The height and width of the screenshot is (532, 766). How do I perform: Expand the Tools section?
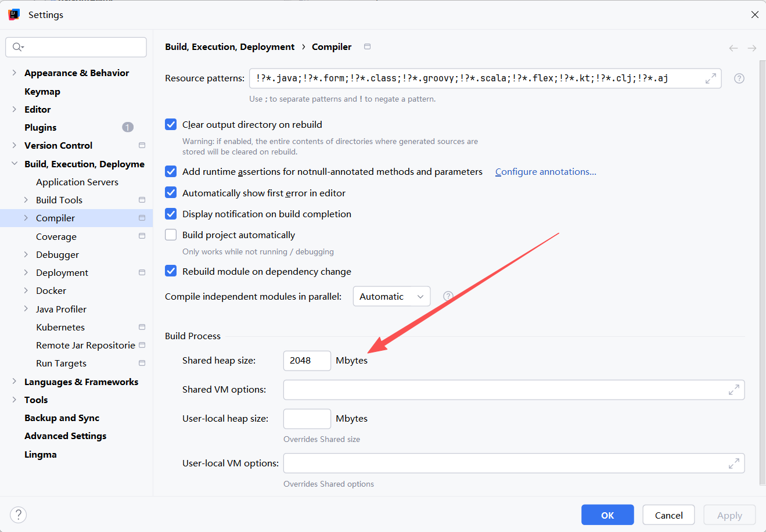pyautogui.click(x=15, y=400)
